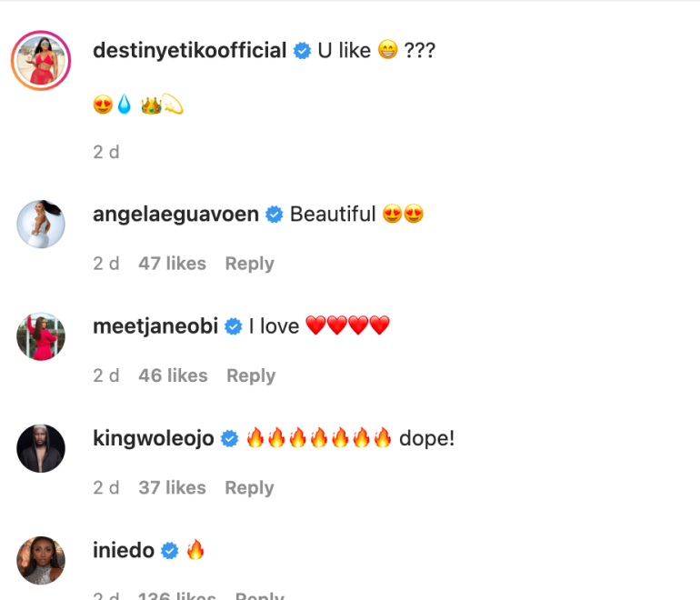
Task: Click meetjaneobi's profile avatar
Action: 41,336
